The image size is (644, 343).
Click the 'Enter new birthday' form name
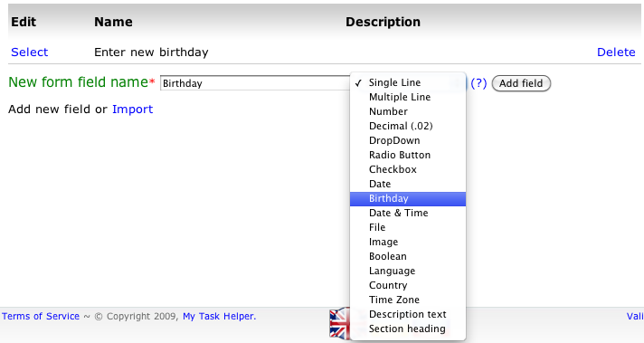[151, 52]
